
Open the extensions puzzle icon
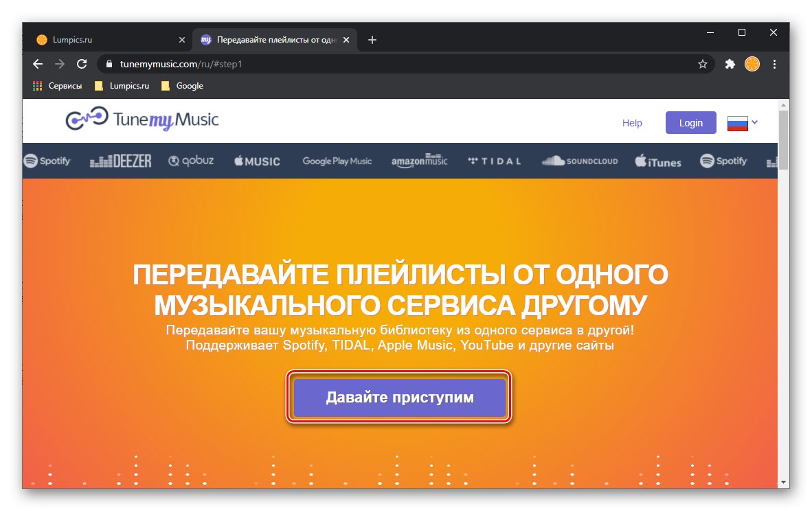pos(730,64)
